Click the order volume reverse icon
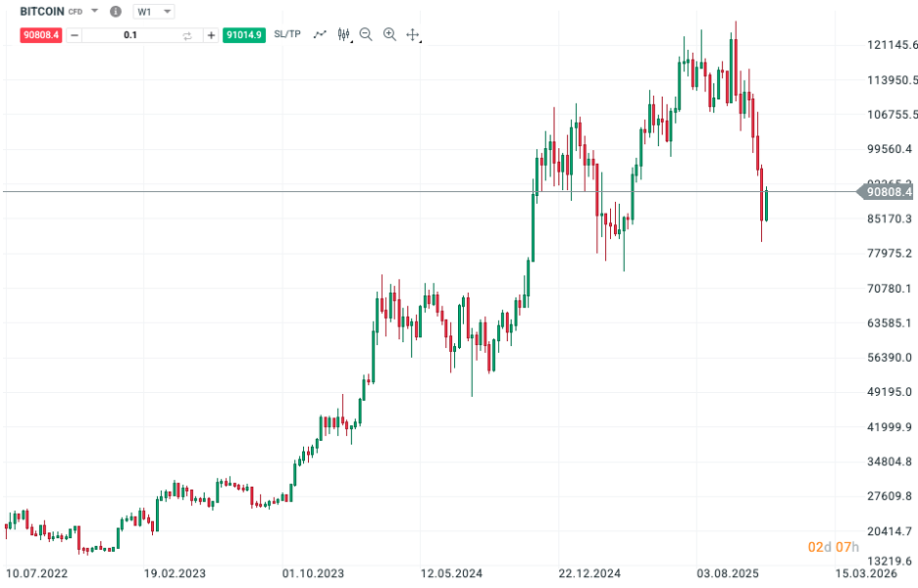This screenshot has width=918, height=588. [x=186, y=33]
